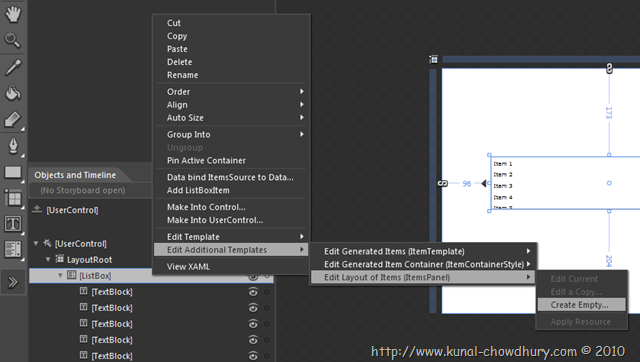Viewport: 640px width, 362px height.
Task: Toggle visibility of third TextBlock
Action: pos(253,324)
